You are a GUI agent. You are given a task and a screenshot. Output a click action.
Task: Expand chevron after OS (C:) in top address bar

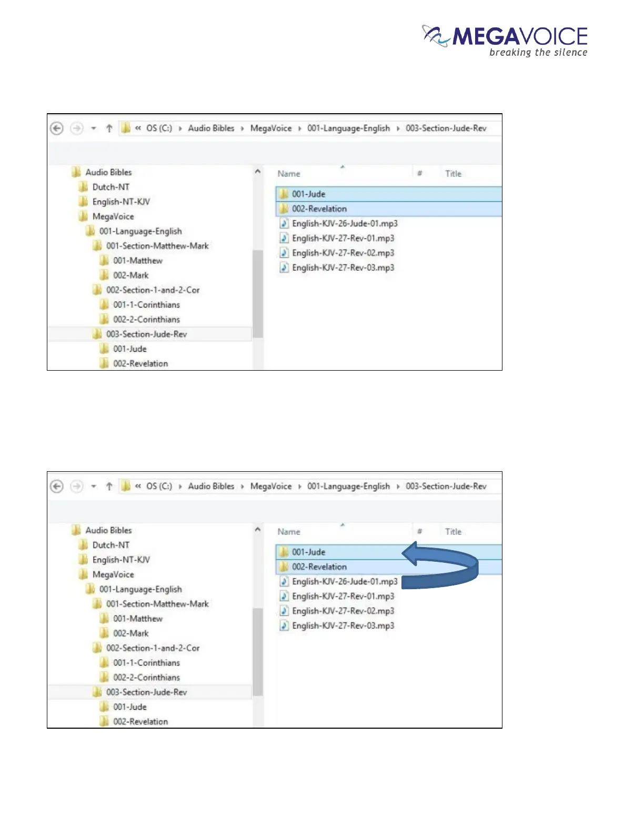click(x=180, y=128)
